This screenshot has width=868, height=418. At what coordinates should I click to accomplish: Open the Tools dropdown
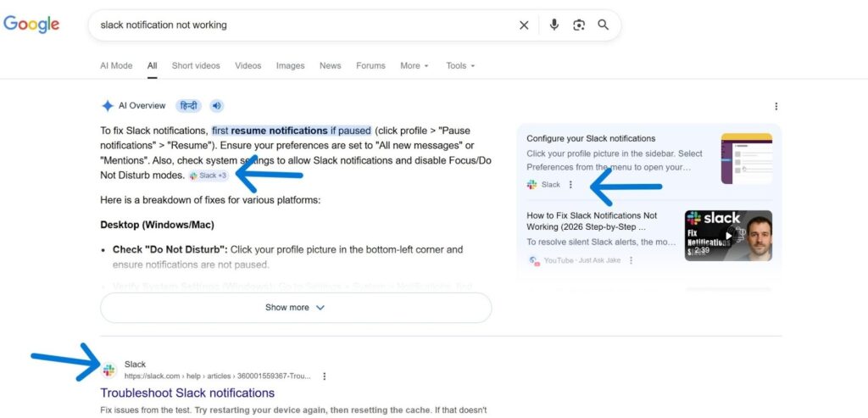[460, 66]
